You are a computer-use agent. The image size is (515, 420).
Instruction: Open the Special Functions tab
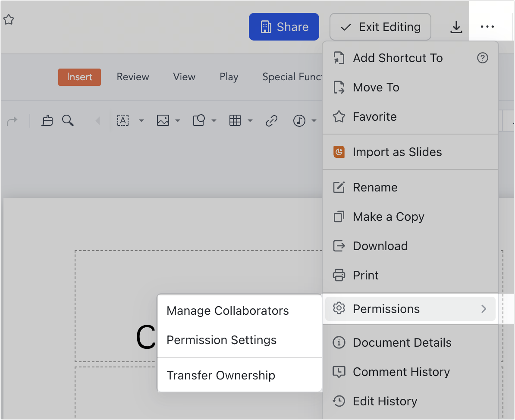point(292,77)
